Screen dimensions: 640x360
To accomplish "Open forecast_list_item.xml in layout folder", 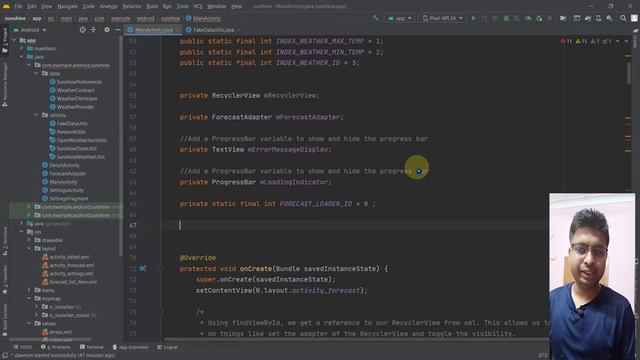I will pos(73,282).
